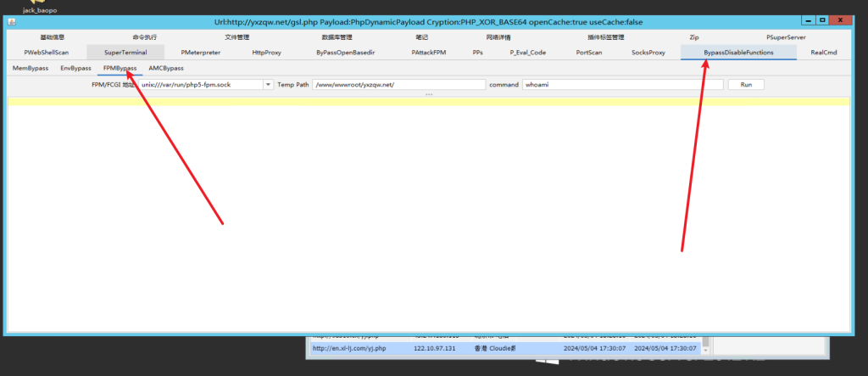Viewport: 868px width, 376px height.
Task: Switch to the EnvBypass tab
Action: coord(76,67)
